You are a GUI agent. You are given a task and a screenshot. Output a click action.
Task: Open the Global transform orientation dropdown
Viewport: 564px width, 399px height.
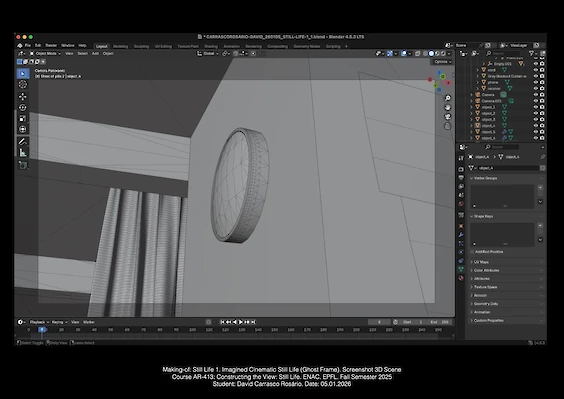pos(208,54)
